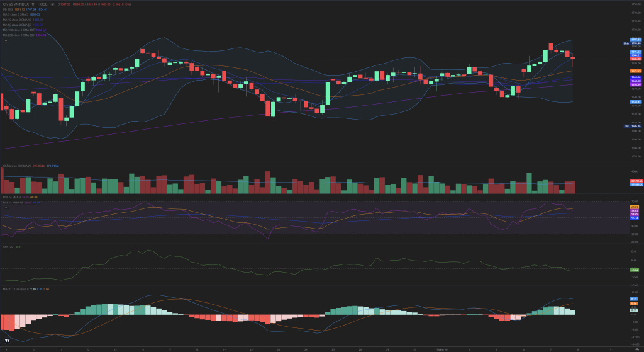Collapse the RSI pane legend arrow
Screen dimensions: 644x352
4,207
